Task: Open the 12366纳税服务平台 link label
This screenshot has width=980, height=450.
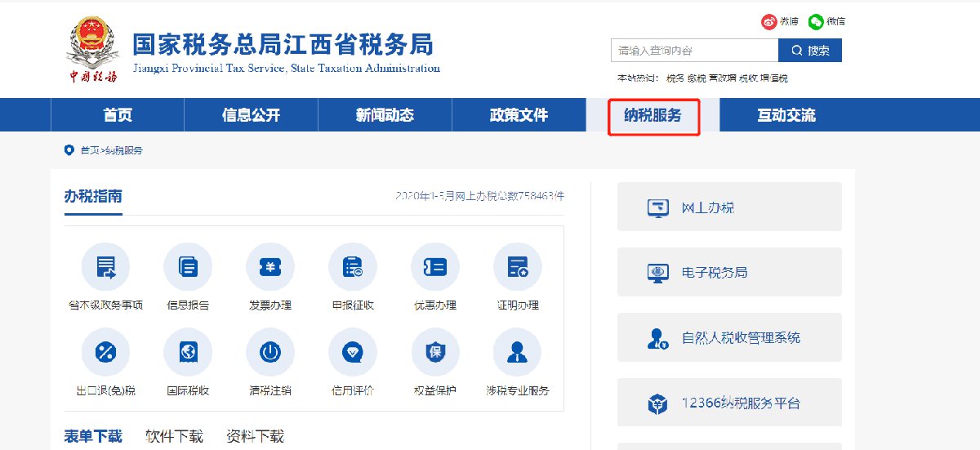Action: click(x=741, y=403)
